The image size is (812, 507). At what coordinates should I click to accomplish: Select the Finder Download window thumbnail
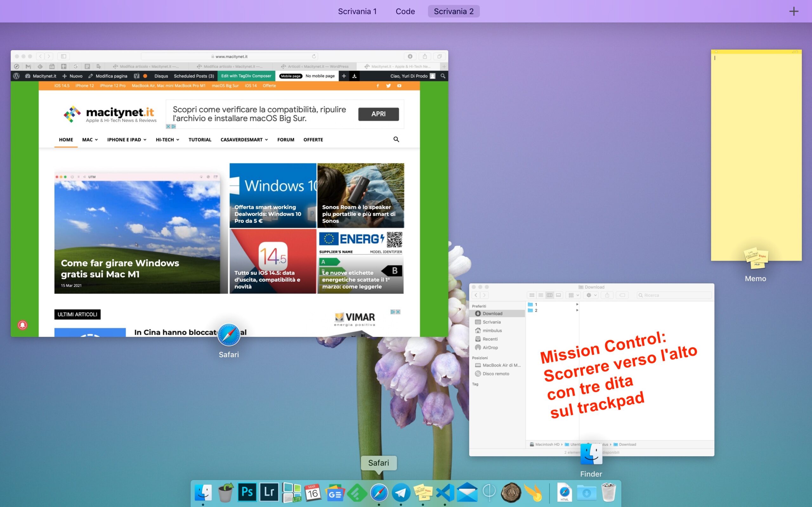(591, 369)
